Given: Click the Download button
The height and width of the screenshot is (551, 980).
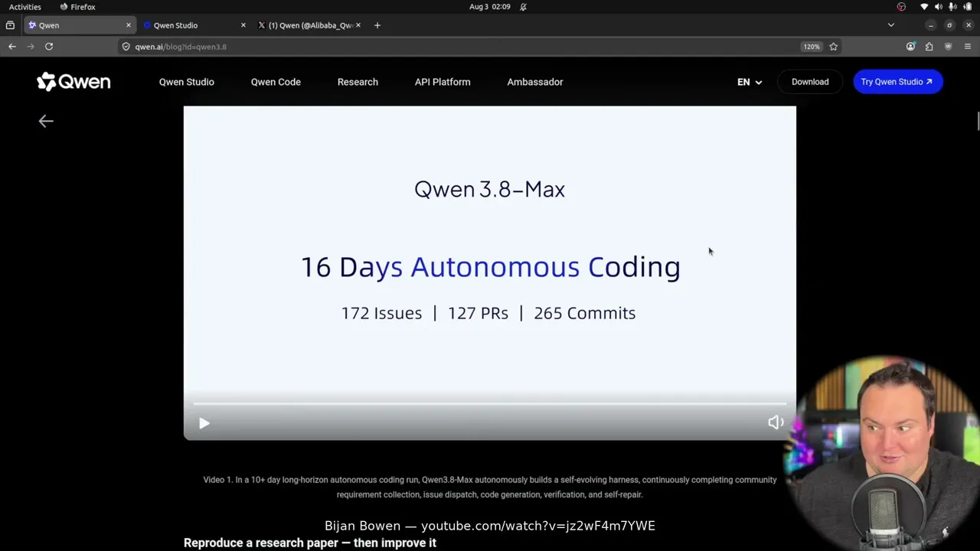Looking at the screenshot, I should pyautogui.click(x=810, y=82).
